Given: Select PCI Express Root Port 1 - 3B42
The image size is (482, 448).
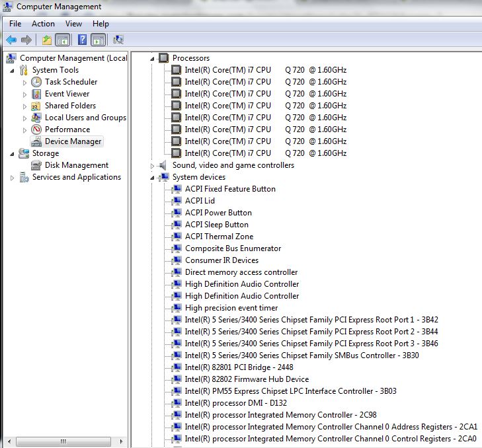Looking at the screenshot, I should click(x=311, y=320).
